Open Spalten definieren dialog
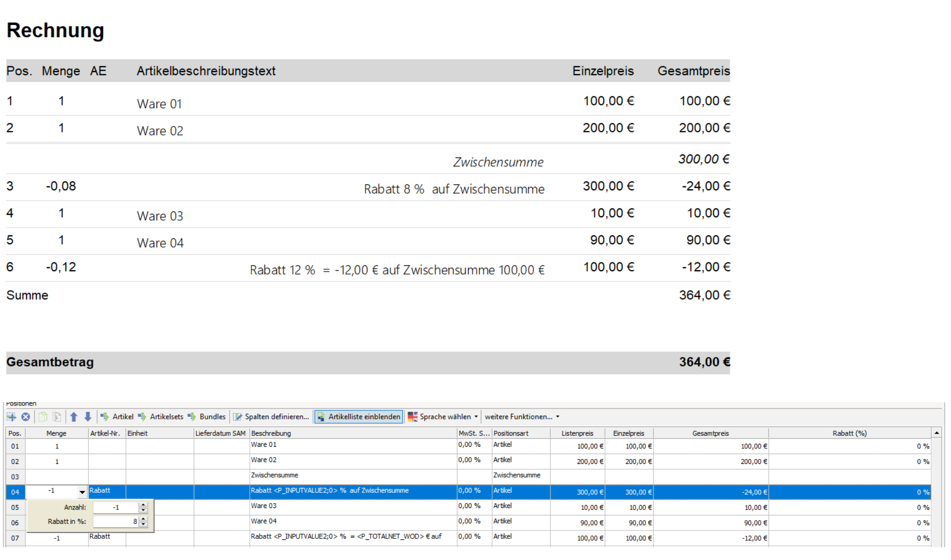The width and height of the screenshot is (951, 560). tap(271, 417)
